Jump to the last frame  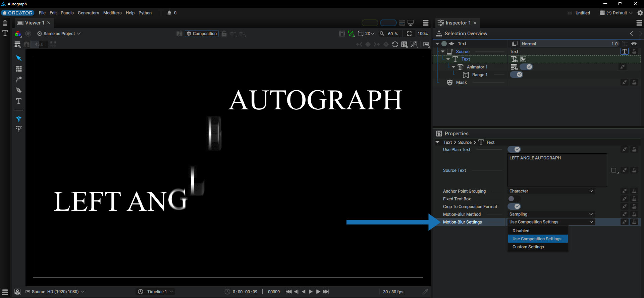(x=326, y=292)
